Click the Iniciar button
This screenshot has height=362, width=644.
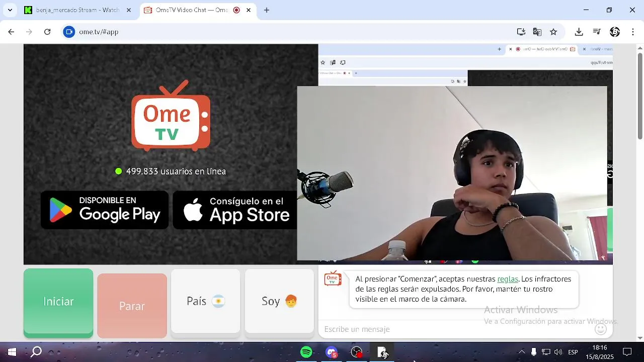click(58, 302)
